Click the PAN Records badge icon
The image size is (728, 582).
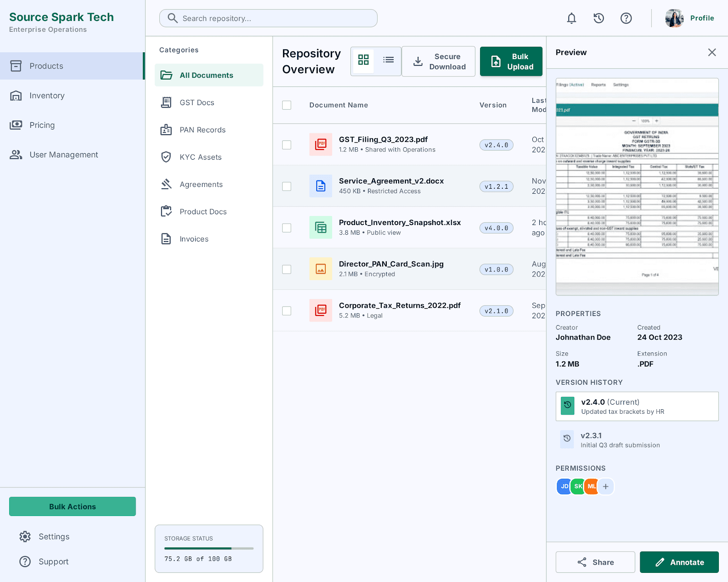tap(166, 130)
